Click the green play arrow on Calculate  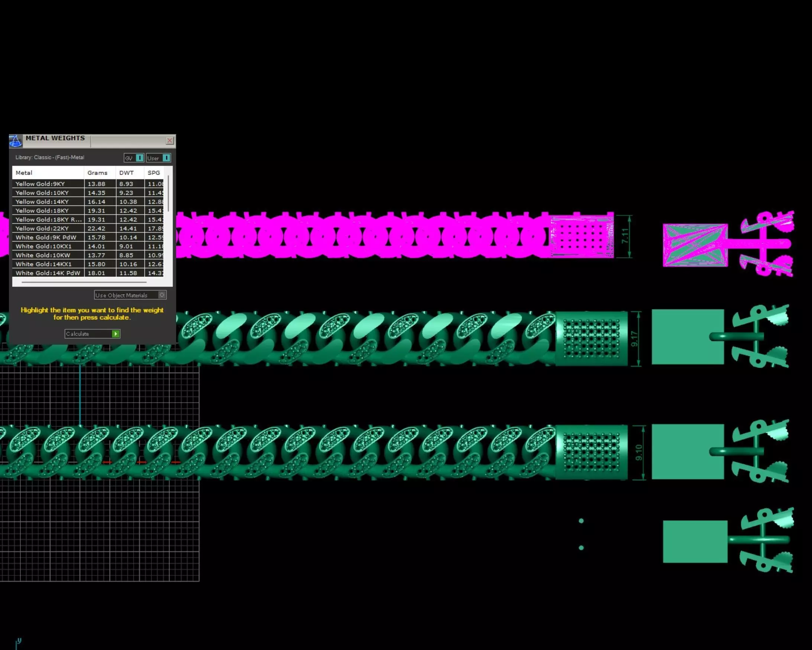(116, 334)
